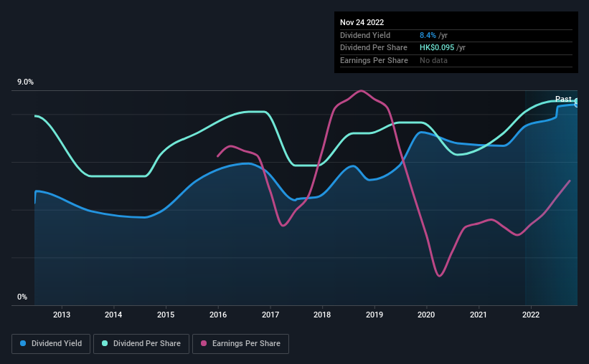Click the HK$0.095 dividend per share value

pos(437,48)
